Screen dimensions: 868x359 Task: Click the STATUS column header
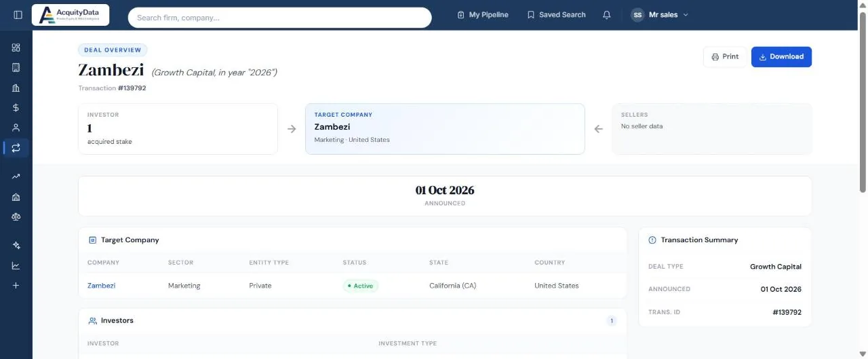[x=354, y=263]
